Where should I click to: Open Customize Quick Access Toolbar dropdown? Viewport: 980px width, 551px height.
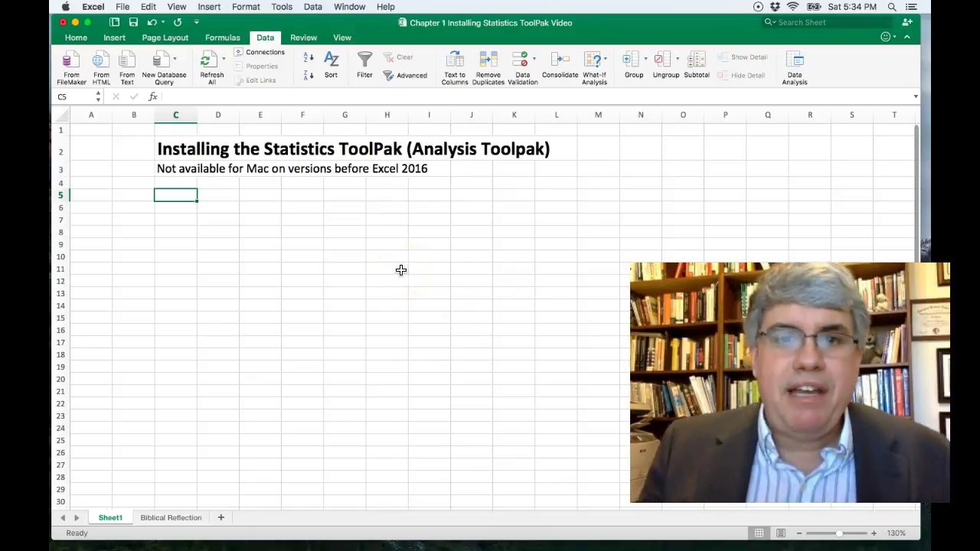[x=197, y=22]
